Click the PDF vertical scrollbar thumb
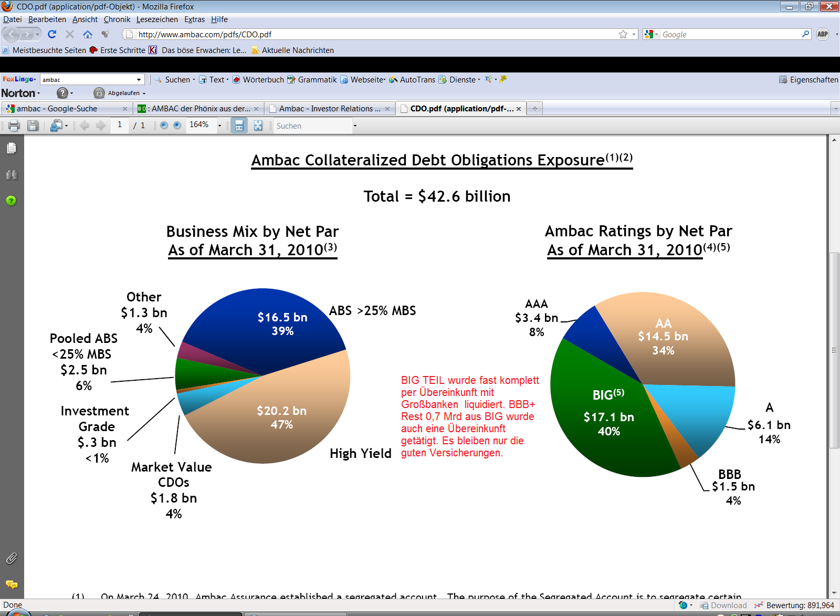 tap(834, 350)
